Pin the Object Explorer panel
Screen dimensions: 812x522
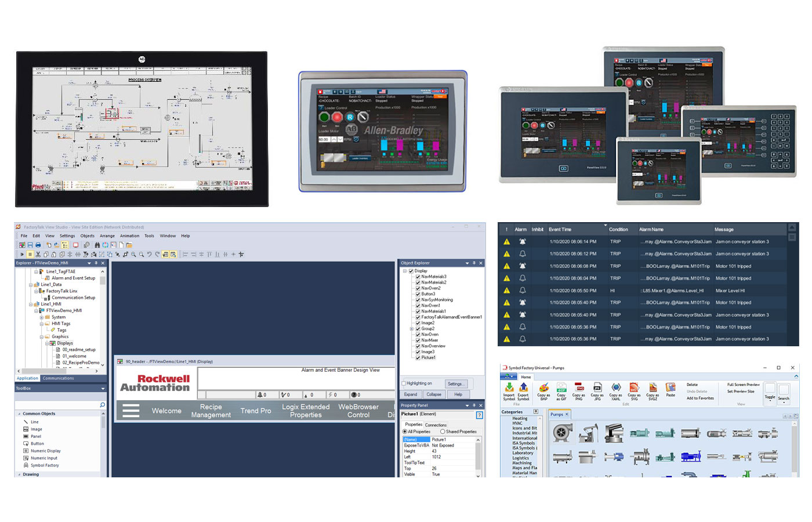coord(474,263)
